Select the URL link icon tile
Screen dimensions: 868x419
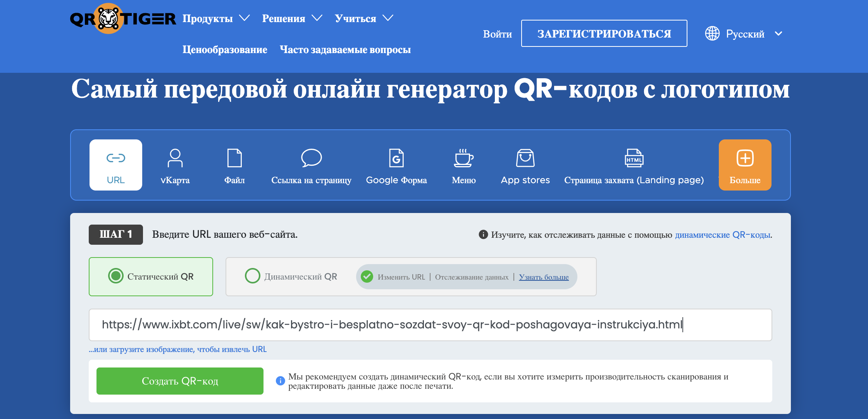click(x=115, y=165)
